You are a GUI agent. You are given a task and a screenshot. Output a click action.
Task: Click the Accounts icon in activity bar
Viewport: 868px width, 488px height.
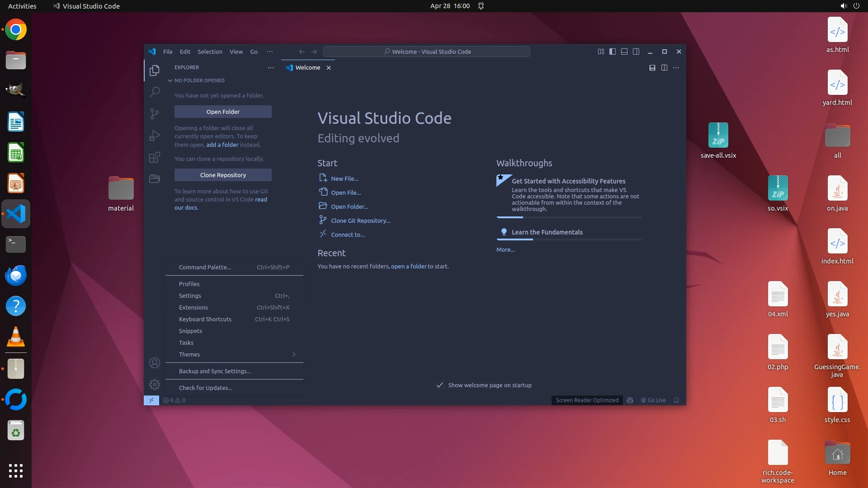click(x=155, y=363)
